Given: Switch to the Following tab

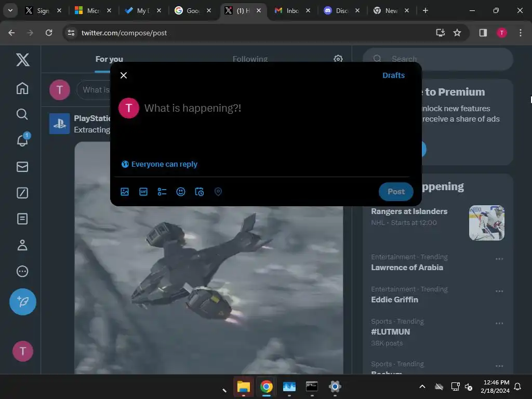Looking at the screenshot, I should pos(250,59).
